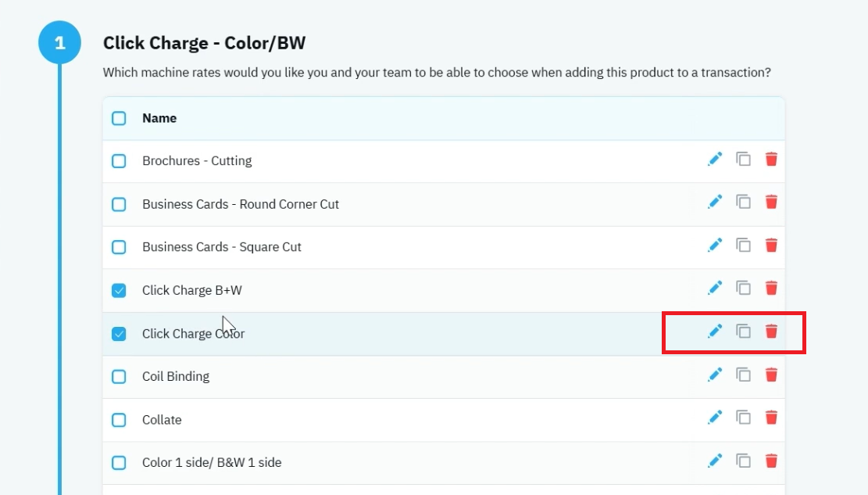Uncheck the Click Charge B+W checkbox
Viewport: 868px width, 495px height.
point(119,290)
